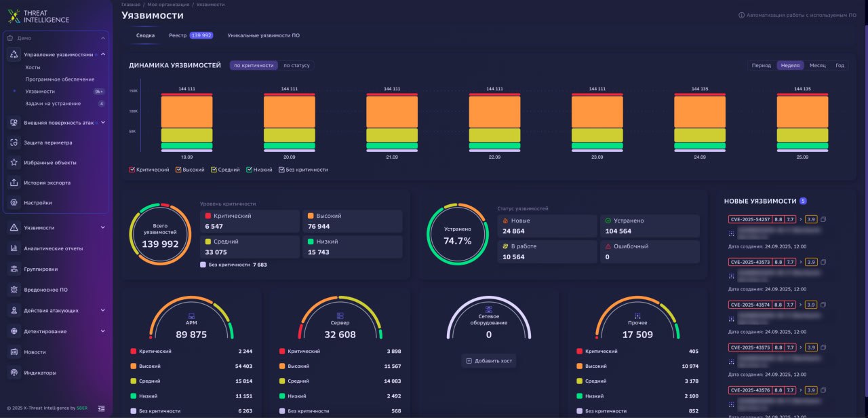The image size is (868, 418).
Task: Expand Внешняя поверхность атак section
Action: pyautogui.click(x=103, y=123)
